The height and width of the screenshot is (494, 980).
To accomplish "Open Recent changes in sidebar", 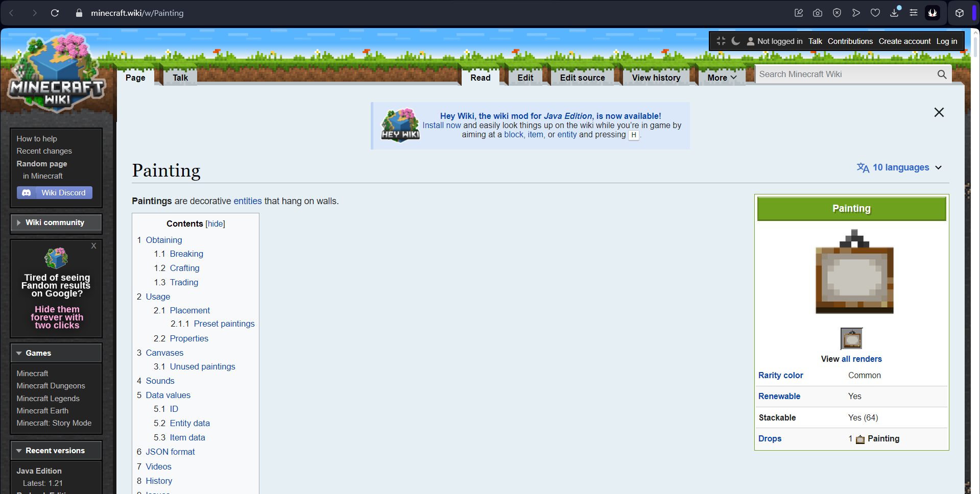I will [44, 151].
